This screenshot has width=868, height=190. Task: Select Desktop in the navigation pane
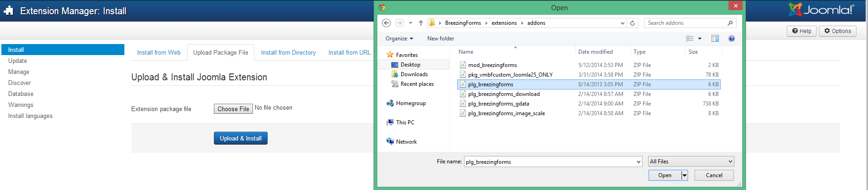pyautogui.click(x=410, y=65)
